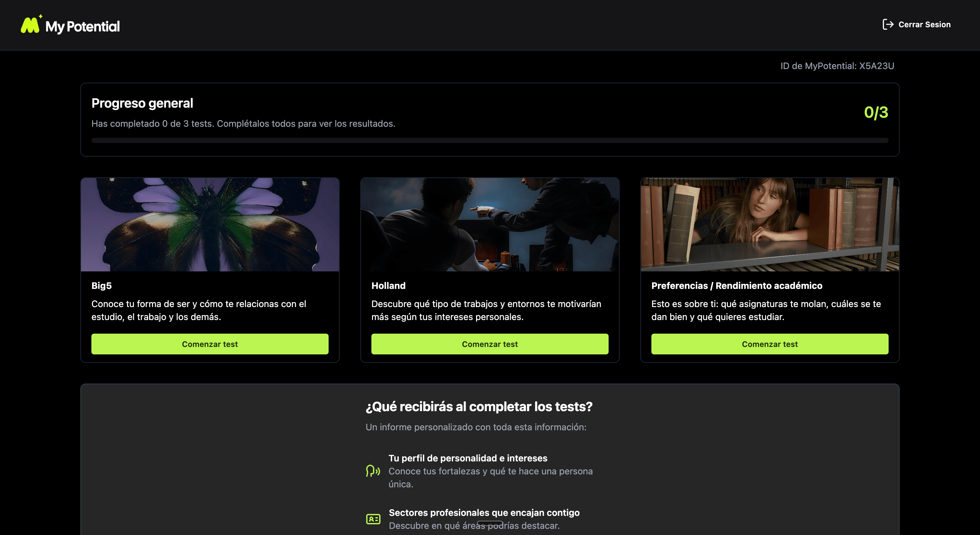
Task: Click the Big5 card title
Action: [x=101, y=285]
